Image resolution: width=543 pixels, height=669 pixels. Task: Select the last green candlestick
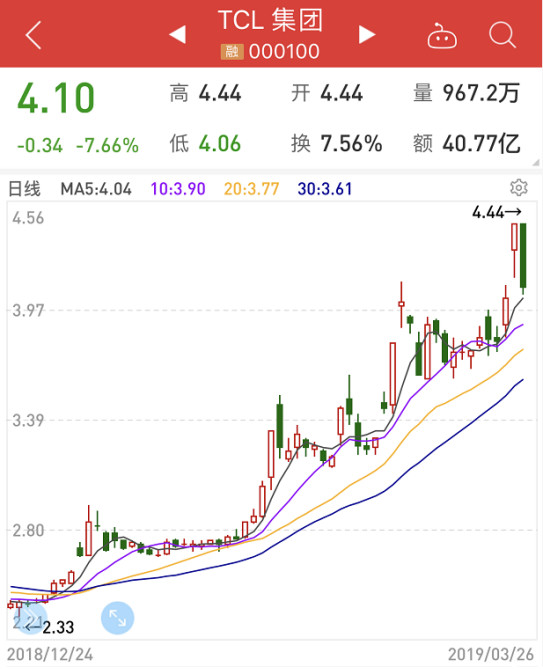523,257
